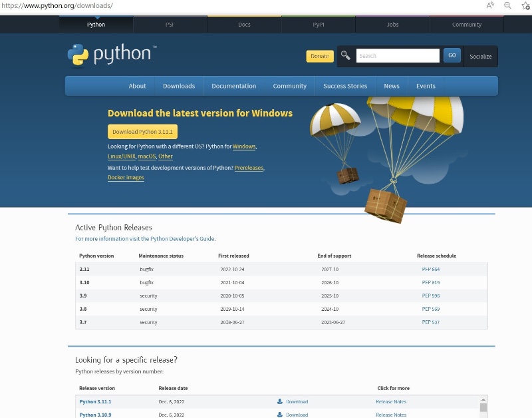The height and width of the screenshot is (418, 532).
Task: Focus the Search input field
Action: click(398, 56)
